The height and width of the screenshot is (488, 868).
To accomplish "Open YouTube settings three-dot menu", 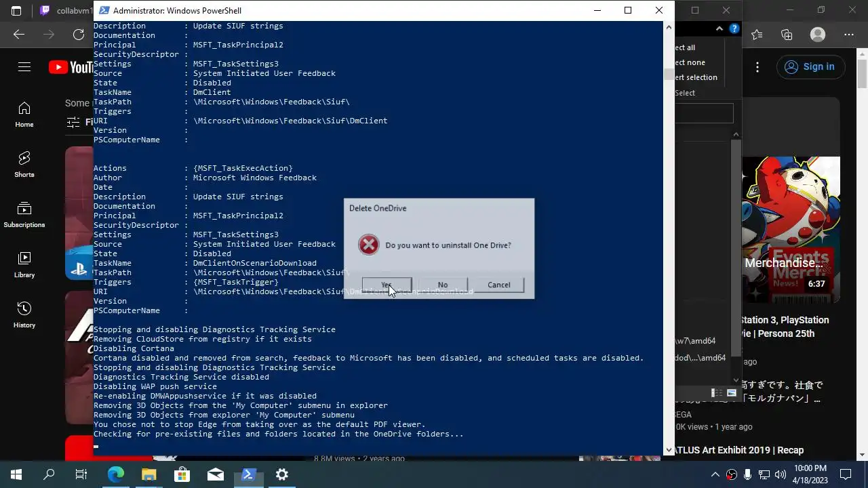I will tap(757, 66).
